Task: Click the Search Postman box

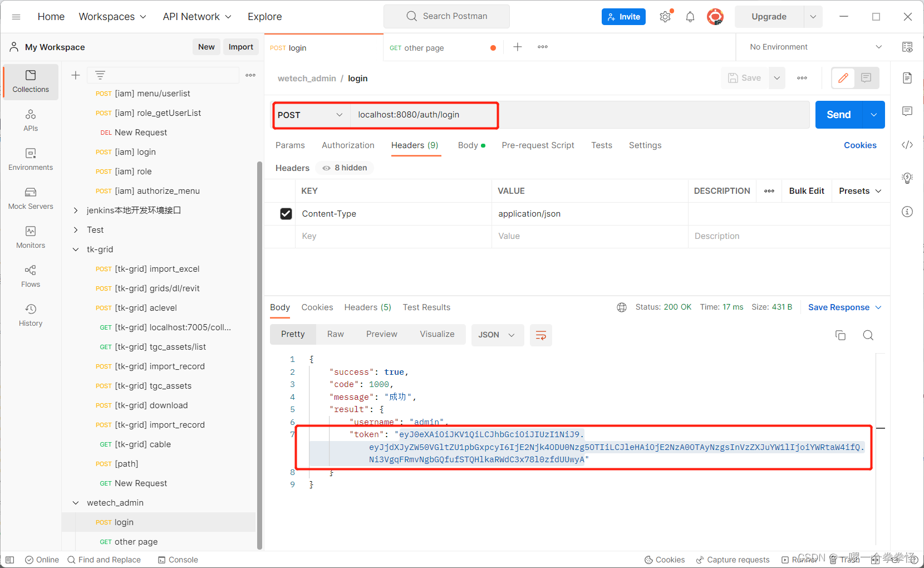Action: pos(446,16)
